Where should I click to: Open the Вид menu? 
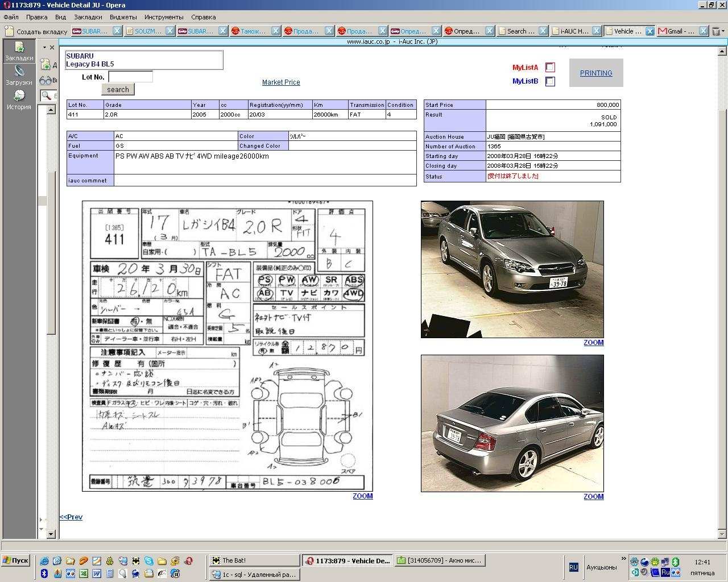[61, 17]
